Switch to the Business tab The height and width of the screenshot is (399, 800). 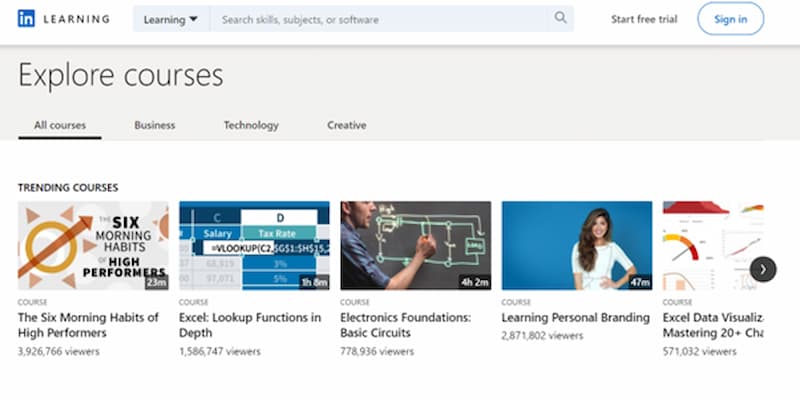(155, 126)
